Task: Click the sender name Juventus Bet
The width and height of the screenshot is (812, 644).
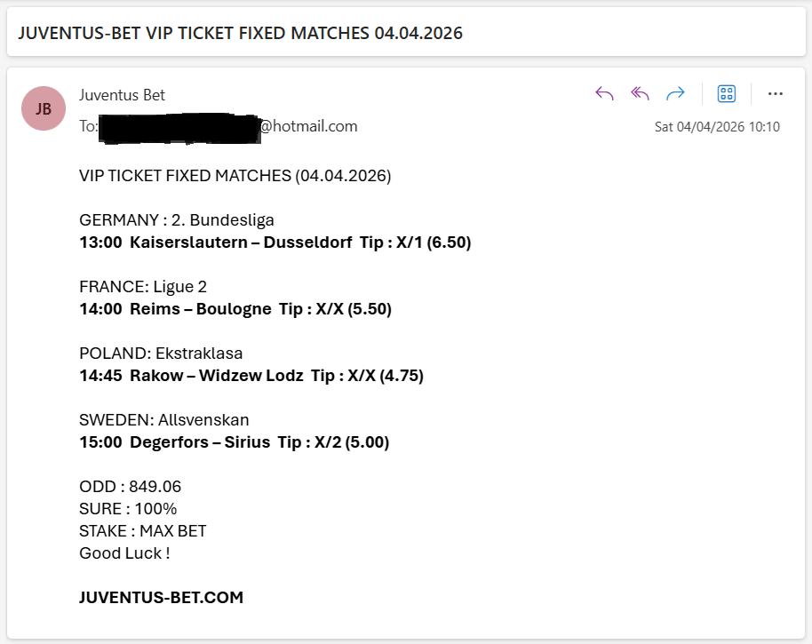Action: [x=122, y=95]
